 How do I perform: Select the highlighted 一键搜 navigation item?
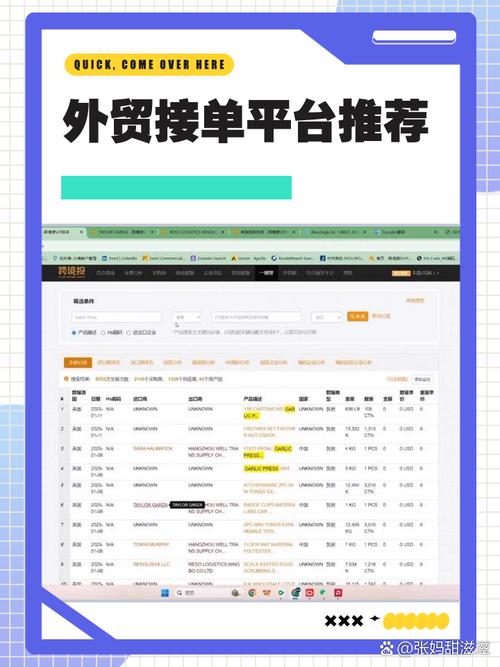(x=266, y=273)
